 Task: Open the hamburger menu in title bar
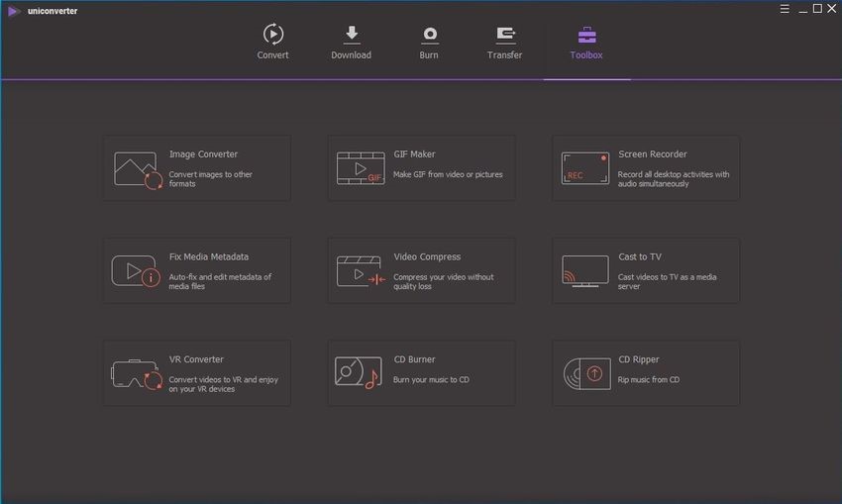[x=783, y=9]
